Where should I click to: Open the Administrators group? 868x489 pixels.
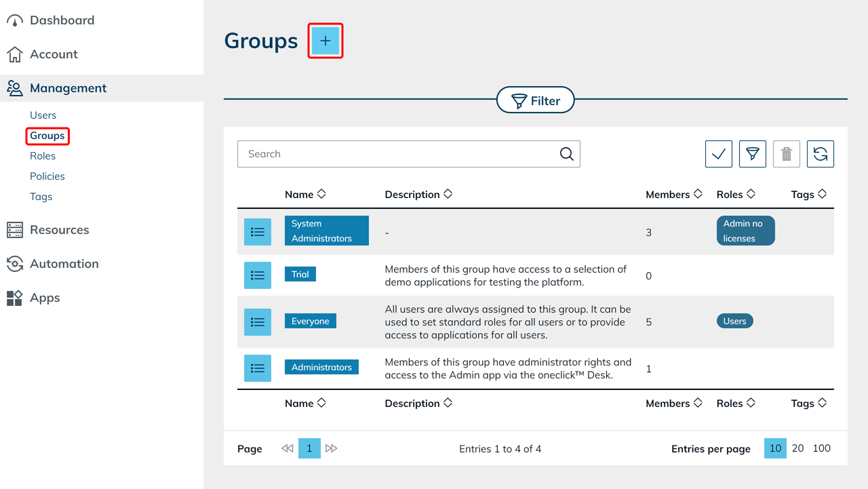click(x=321, y=367)
